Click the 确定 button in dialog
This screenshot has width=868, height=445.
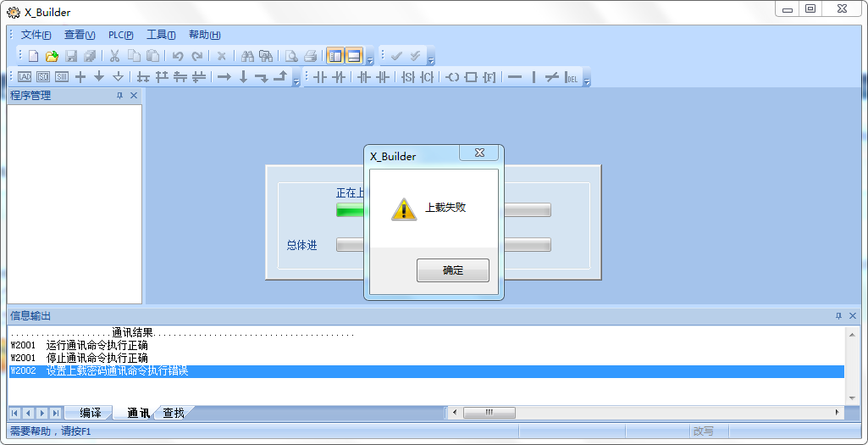pos(452,270)
